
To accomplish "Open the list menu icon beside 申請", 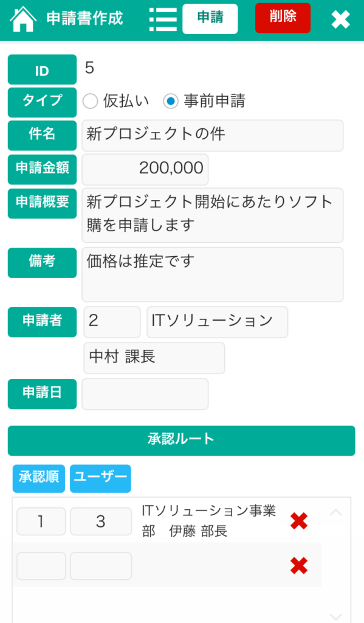I will [x=162, y=18].
